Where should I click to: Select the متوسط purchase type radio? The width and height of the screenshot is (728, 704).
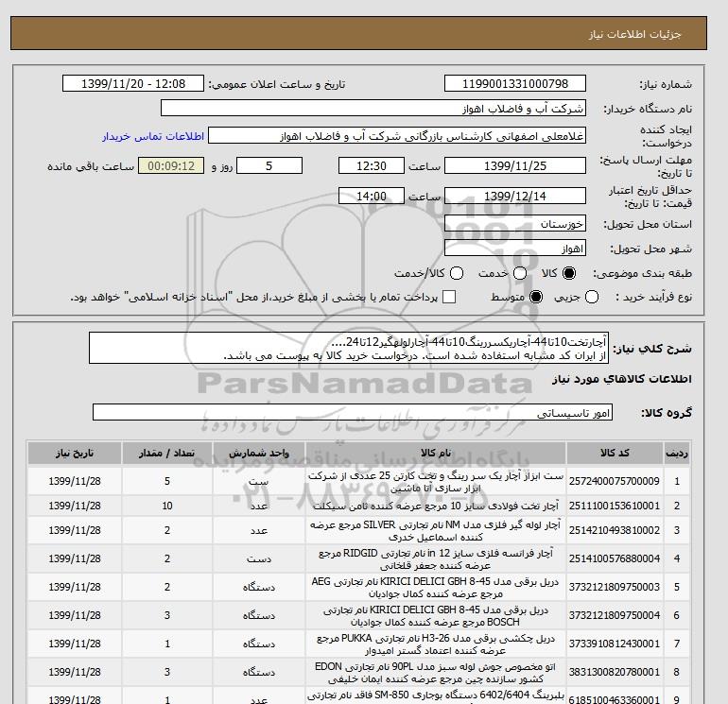[536, 297]
